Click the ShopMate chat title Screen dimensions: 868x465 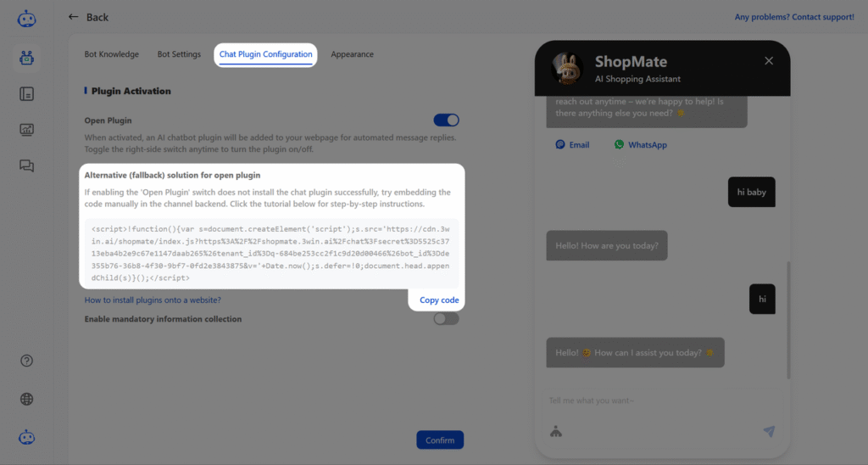pyautogui.click(x=631, y=62)
